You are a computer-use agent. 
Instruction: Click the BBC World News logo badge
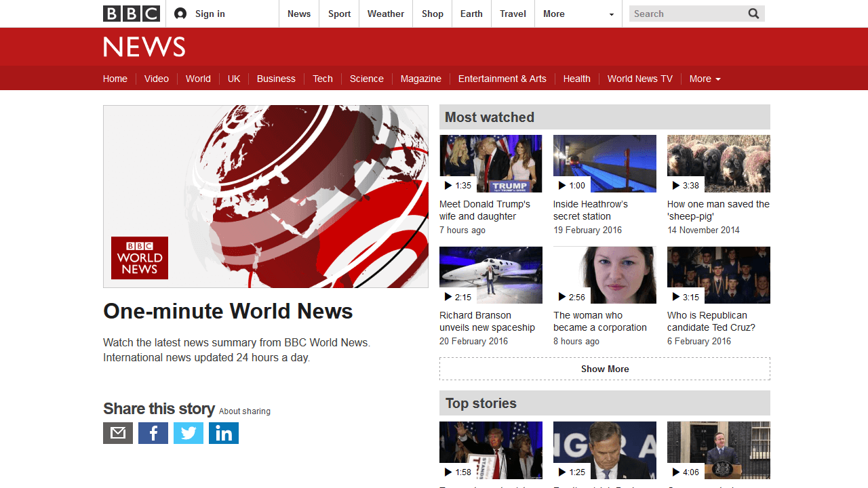tap(140, 258)
